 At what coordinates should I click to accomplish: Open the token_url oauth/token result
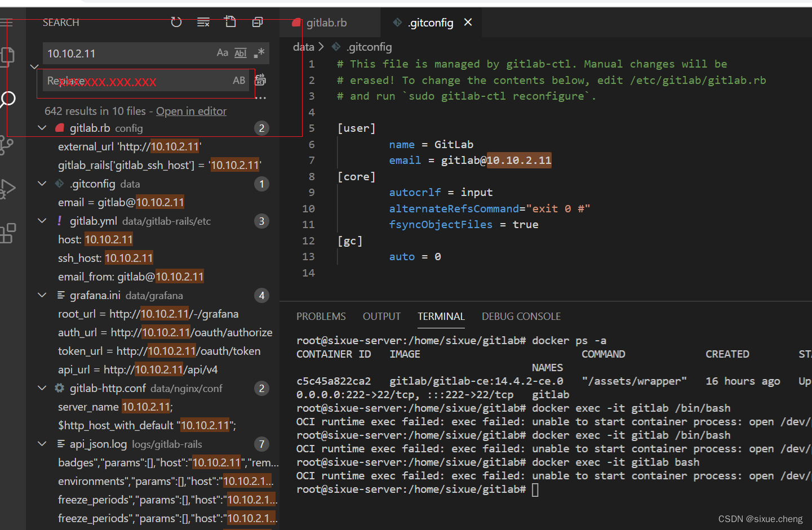[159, 351]
